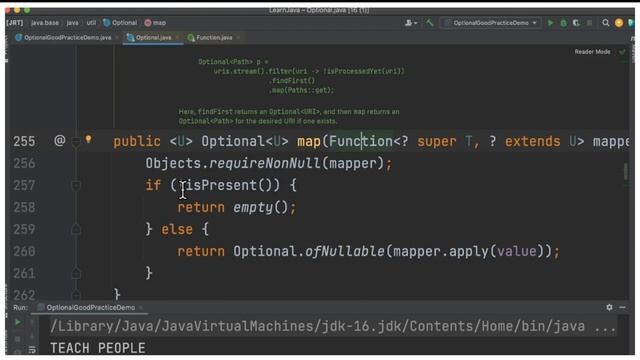Toggle soft-wrap icon in Run panel
Image resolution: width=640 pixels, height=360 pixels.
(x=32, y=349)
